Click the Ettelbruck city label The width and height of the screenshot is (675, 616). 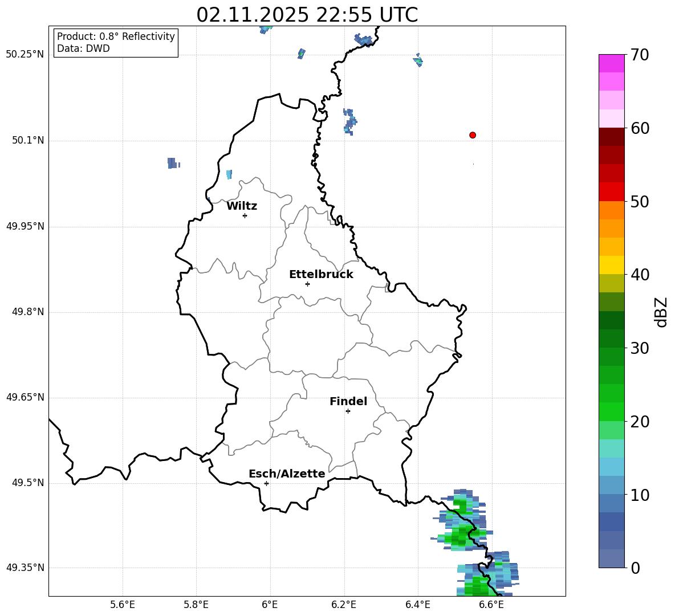tap(321, 274)
